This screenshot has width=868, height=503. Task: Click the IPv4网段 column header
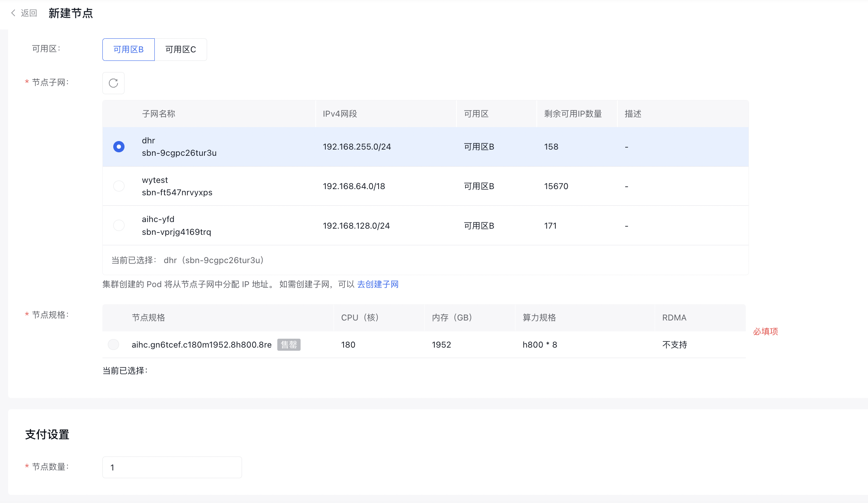point(340,114)
